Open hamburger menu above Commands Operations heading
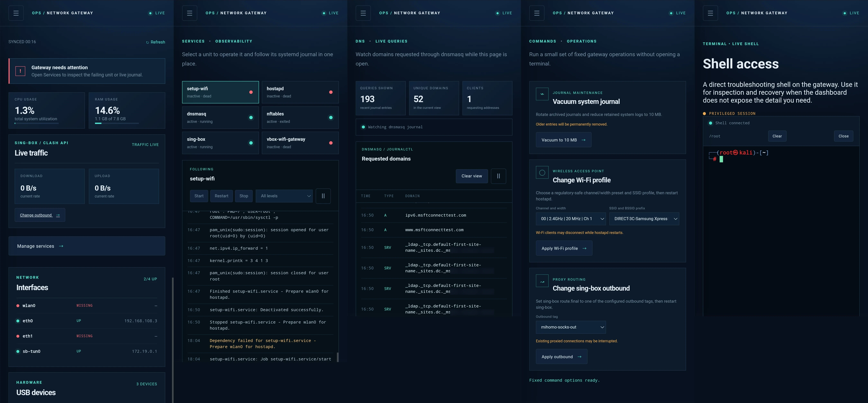 coord(537,13)
